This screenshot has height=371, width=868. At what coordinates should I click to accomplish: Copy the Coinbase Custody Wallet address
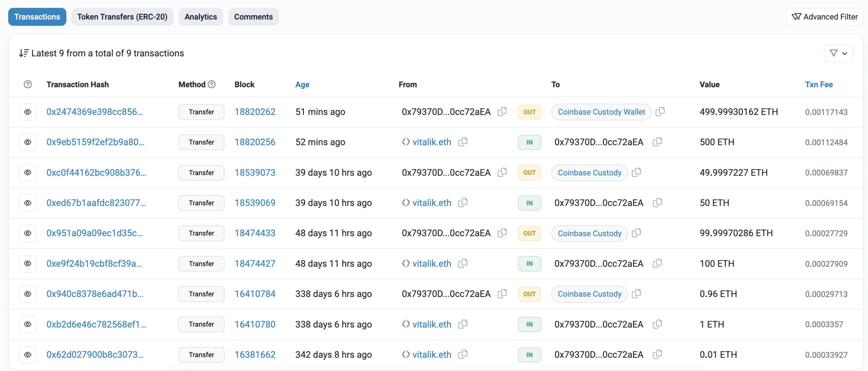coord(660,112)
